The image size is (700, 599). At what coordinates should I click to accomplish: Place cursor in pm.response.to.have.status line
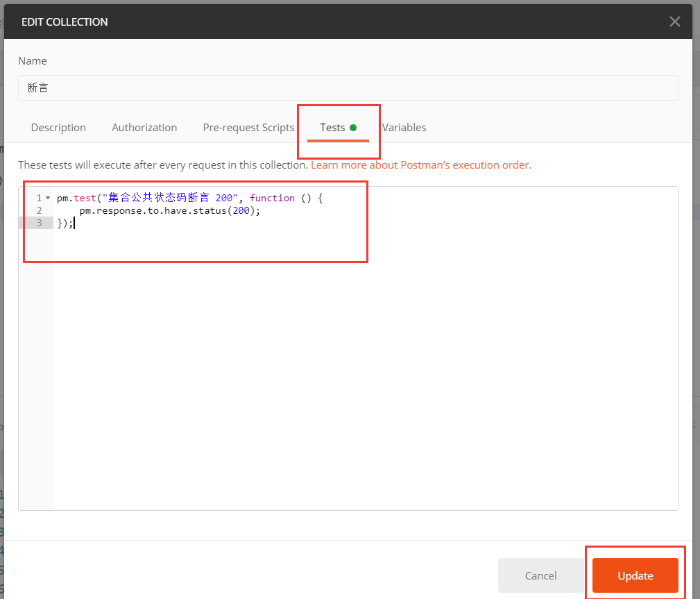170,210
